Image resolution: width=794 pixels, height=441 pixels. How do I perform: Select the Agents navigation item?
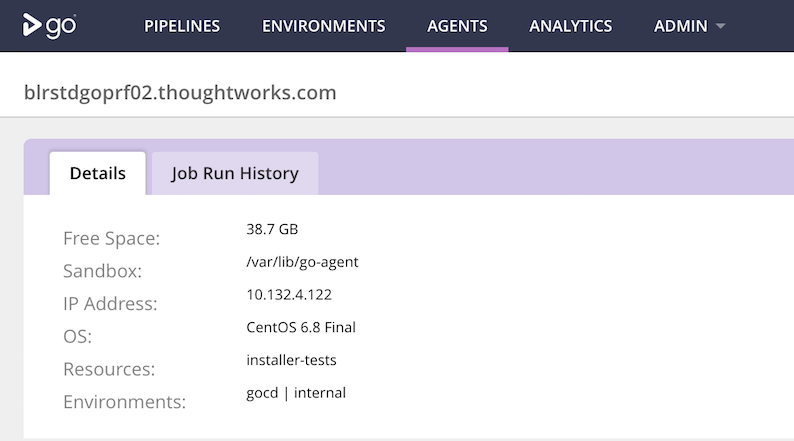[457, 26]
